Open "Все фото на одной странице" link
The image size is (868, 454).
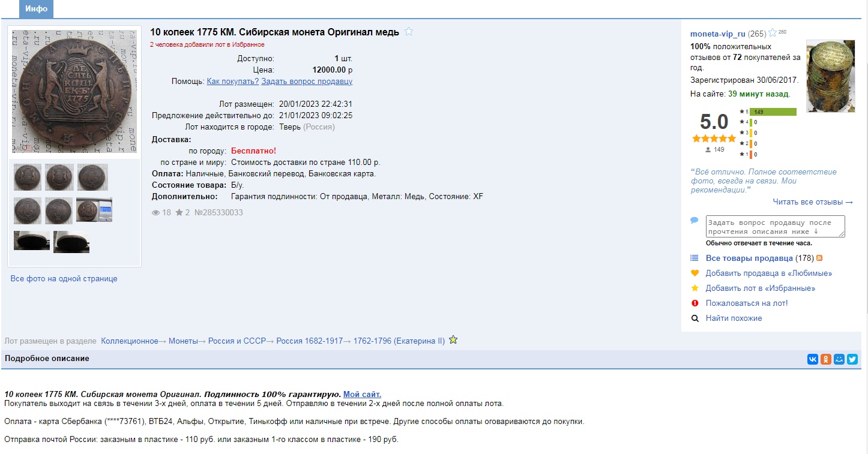[x=64, y=279]
